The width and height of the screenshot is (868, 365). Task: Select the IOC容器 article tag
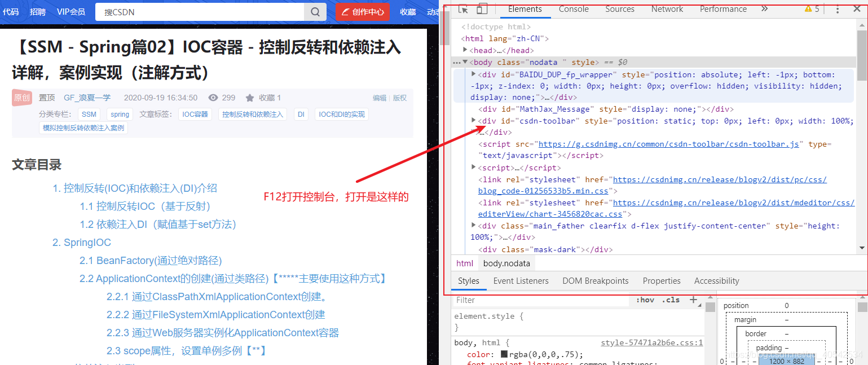pos(195,114)
